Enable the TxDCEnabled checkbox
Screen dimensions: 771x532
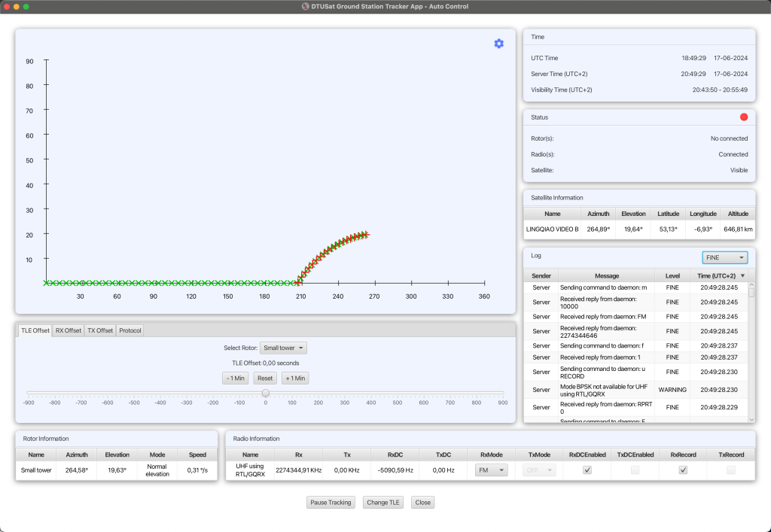[x=635, y=470]
